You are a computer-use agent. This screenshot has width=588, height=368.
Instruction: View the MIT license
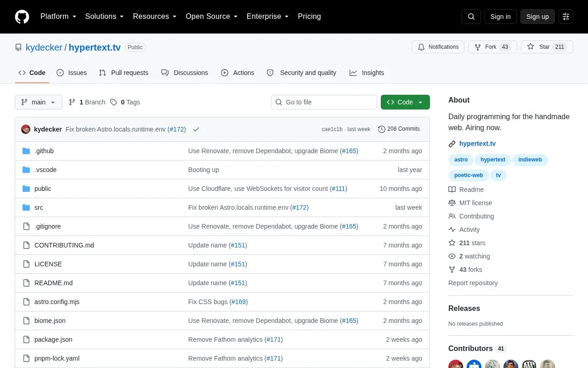coord(470,203)
